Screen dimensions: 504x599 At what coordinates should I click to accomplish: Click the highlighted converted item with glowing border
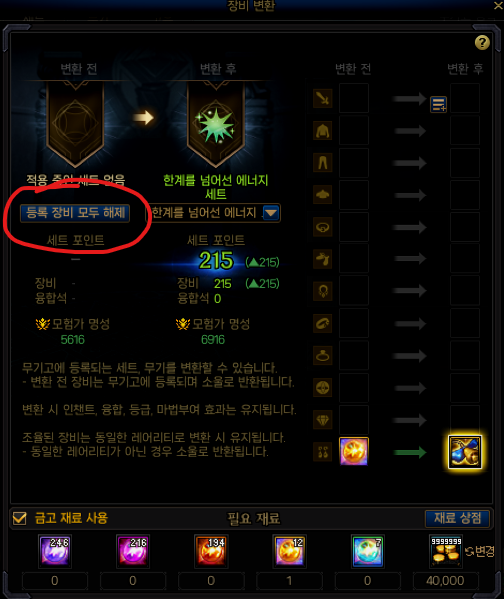pyautogui.click(x=465, y=452)
